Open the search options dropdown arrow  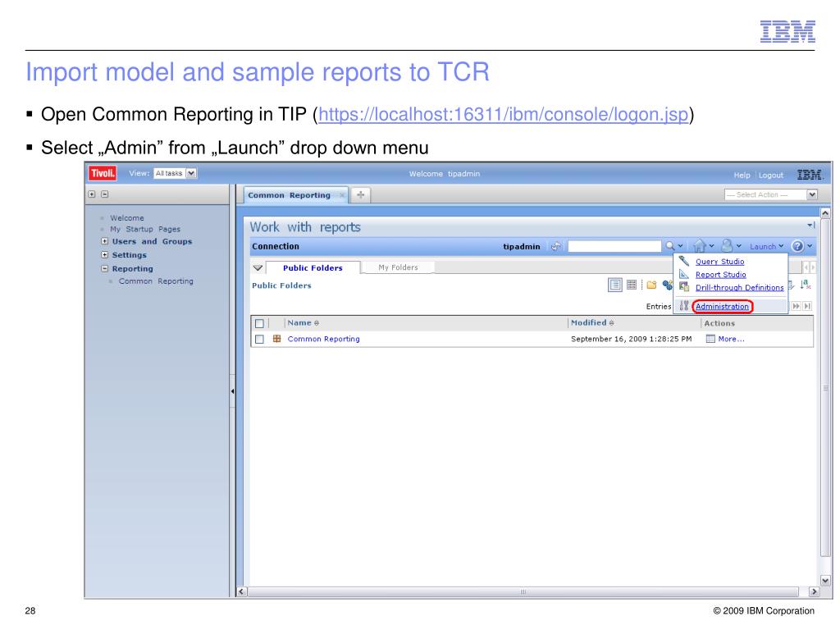(x=680, y=246)
